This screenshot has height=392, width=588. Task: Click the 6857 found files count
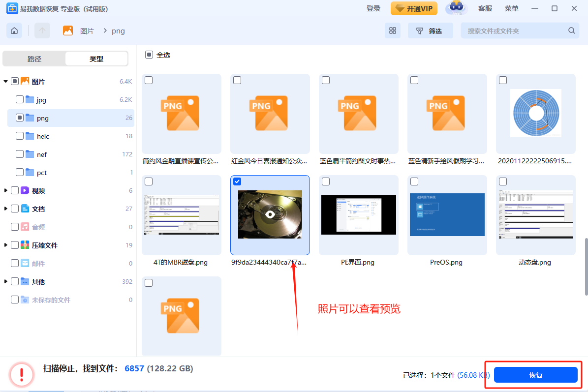[134, 368]
